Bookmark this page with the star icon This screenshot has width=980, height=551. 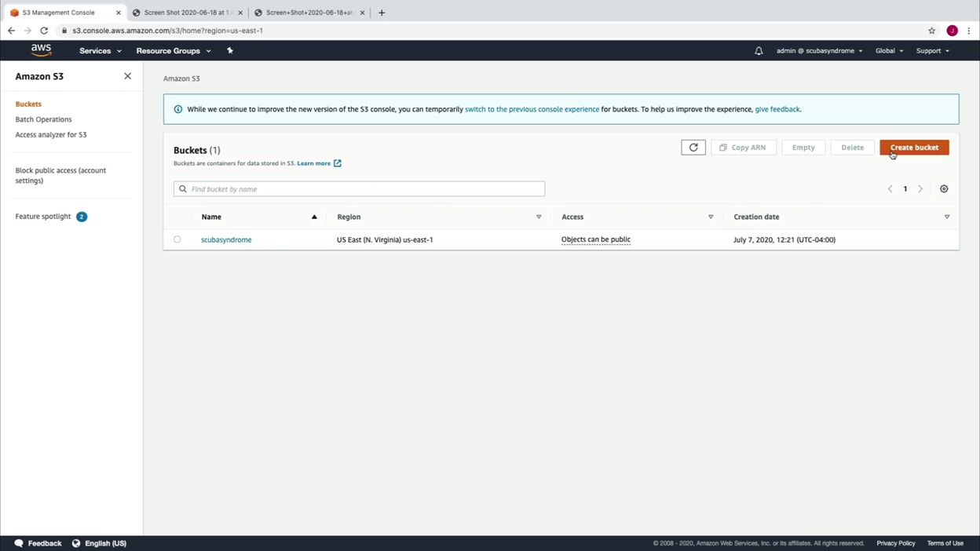932,31
